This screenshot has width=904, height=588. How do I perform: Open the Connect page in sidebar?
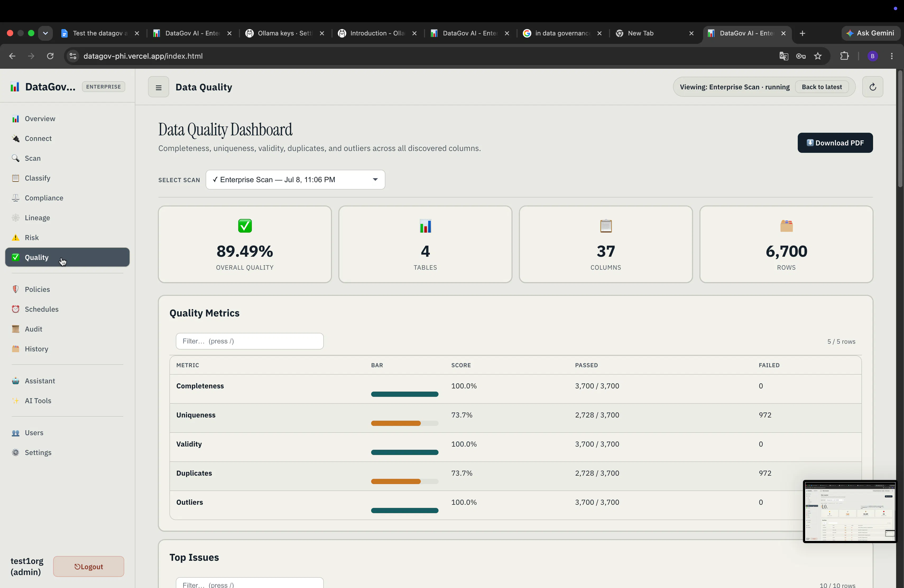pos(67,138)
